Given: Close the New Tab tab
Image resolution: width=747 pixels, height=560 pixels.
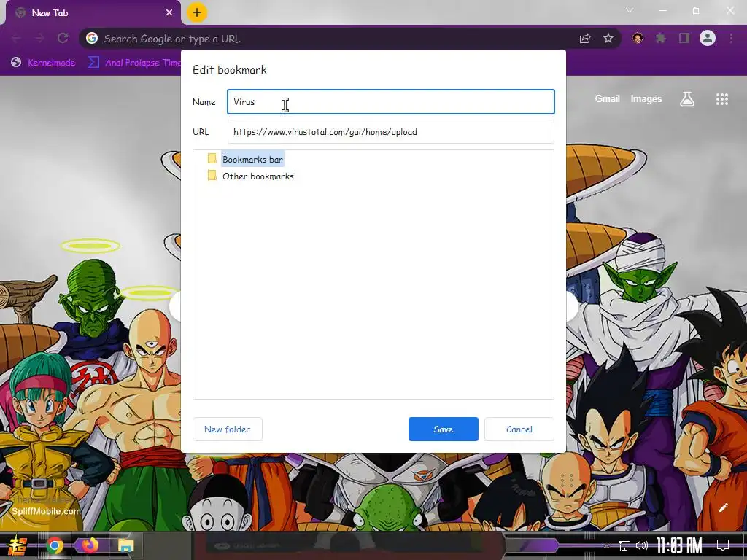Looking at the screenshot, I should (x=169, y=13).
